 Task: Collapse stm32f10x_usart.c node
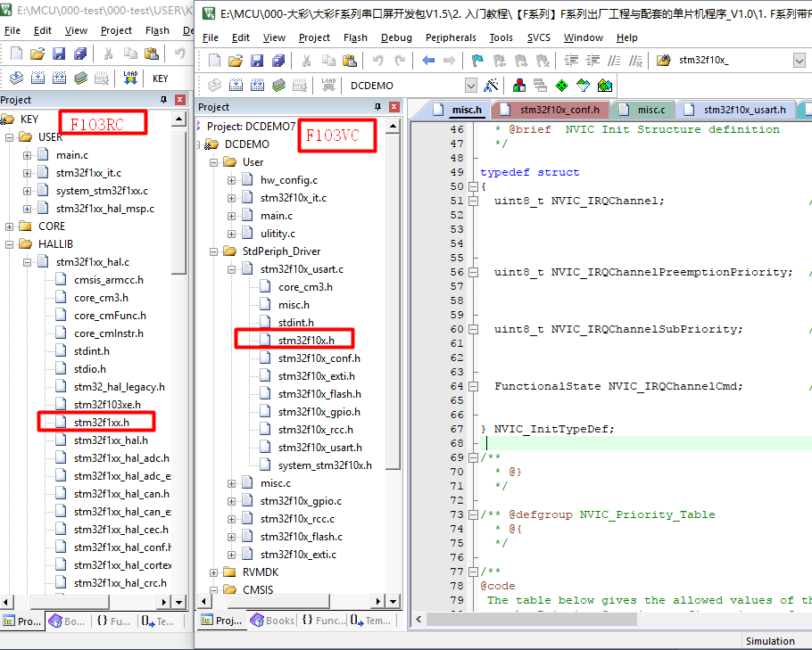[231, 269]
